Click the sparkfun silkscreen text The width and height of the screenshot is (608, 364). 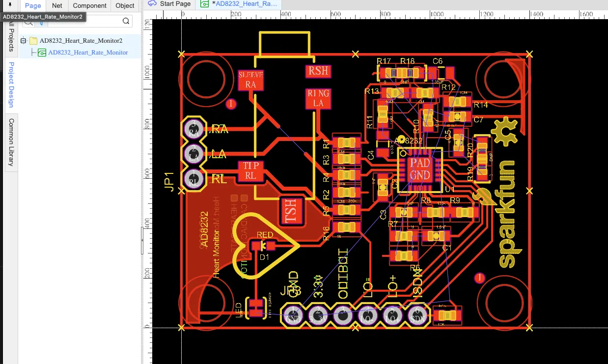point(507,214)
